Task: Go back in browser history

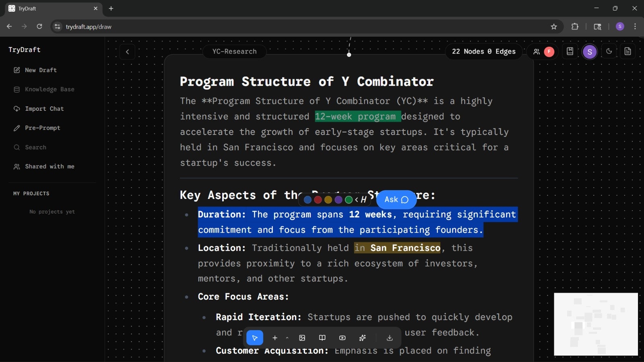Action: (x=9, y=27)
